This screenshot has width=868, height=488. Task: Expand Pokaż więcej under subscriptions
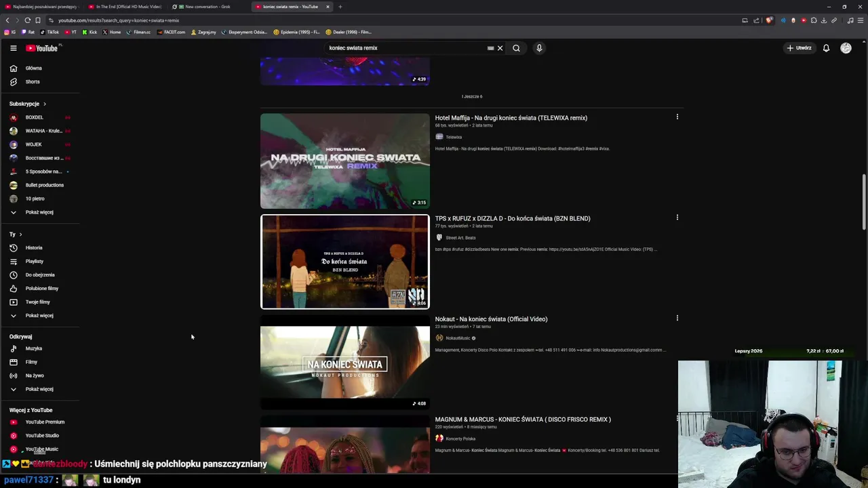tap(39, 212)
